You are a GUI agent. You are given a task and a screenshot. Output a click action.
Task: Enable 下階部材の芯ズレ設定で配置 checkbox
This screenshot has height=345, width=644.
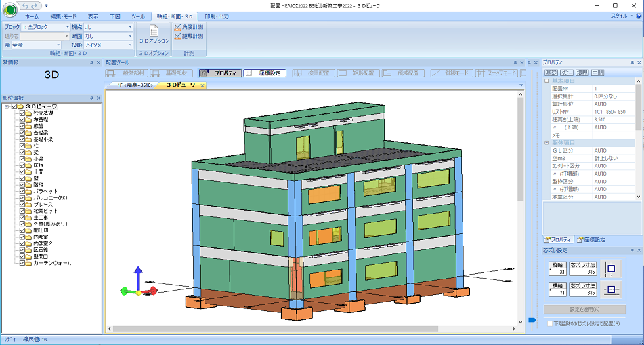[x=550, y=323]
